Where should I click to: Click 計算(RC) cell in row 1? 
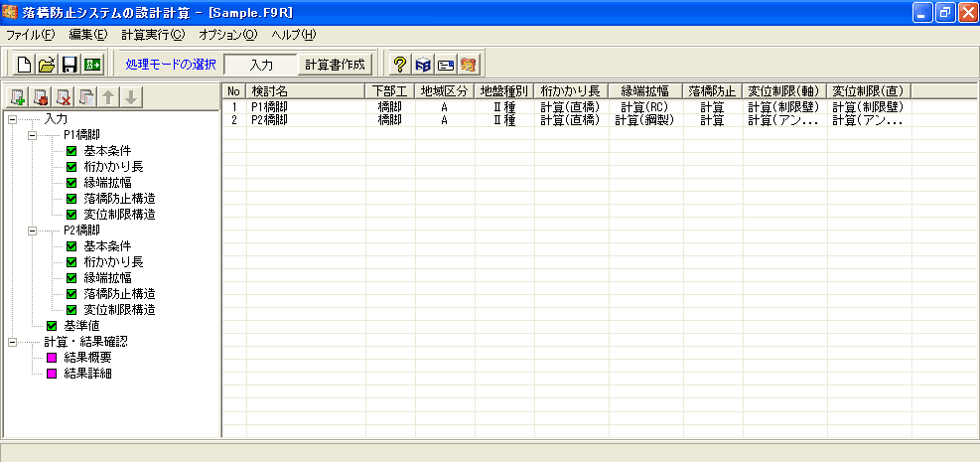(x=645, y=107)
